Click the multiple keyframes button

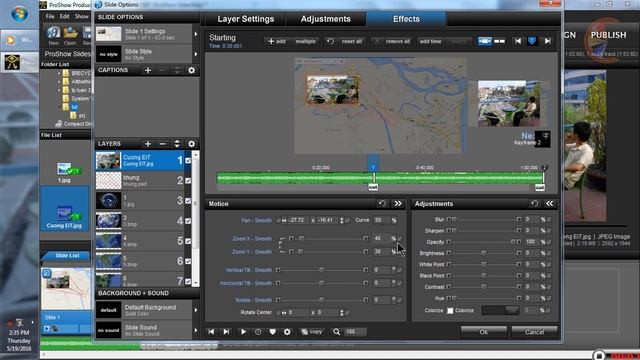click(305, 41)
